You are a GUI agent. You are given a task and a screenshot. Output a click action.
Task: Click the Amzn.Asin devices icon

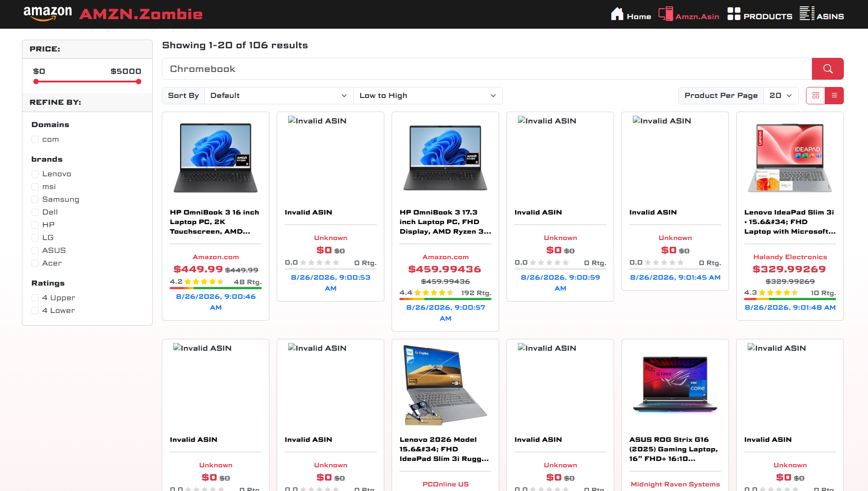pos(666,14)
